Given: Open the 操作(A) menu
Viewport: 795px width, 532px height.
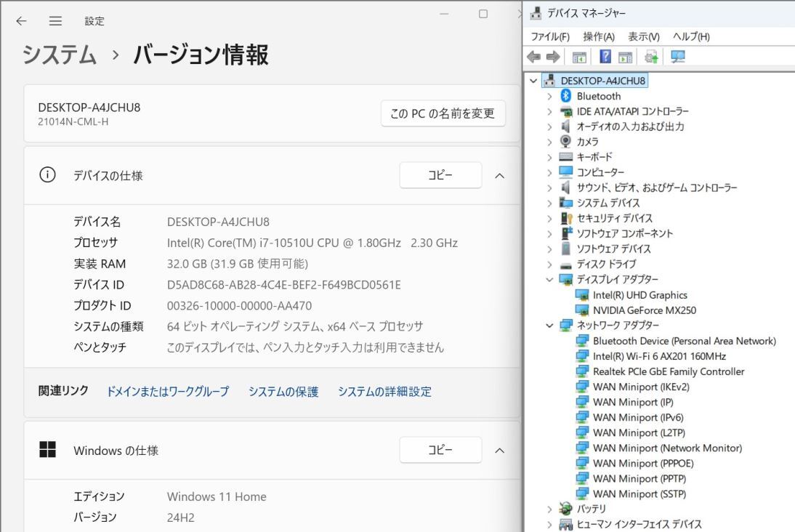Looking at the screenshot, I should pyautogui.click(x=599, y=36).
